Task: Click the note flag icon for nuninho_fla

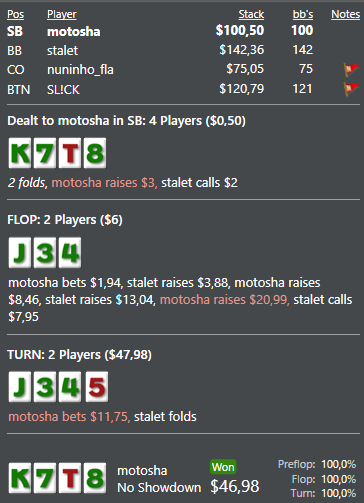Action: click(x=351, y=69)
